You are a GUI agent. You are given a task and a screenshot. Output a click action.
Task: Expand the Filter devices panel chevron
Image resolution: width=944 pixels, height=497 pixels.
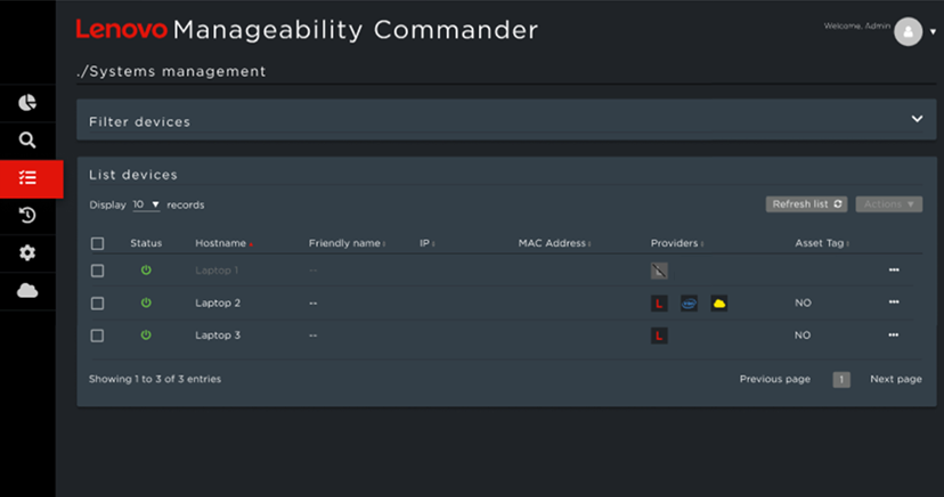pos(916,119)
